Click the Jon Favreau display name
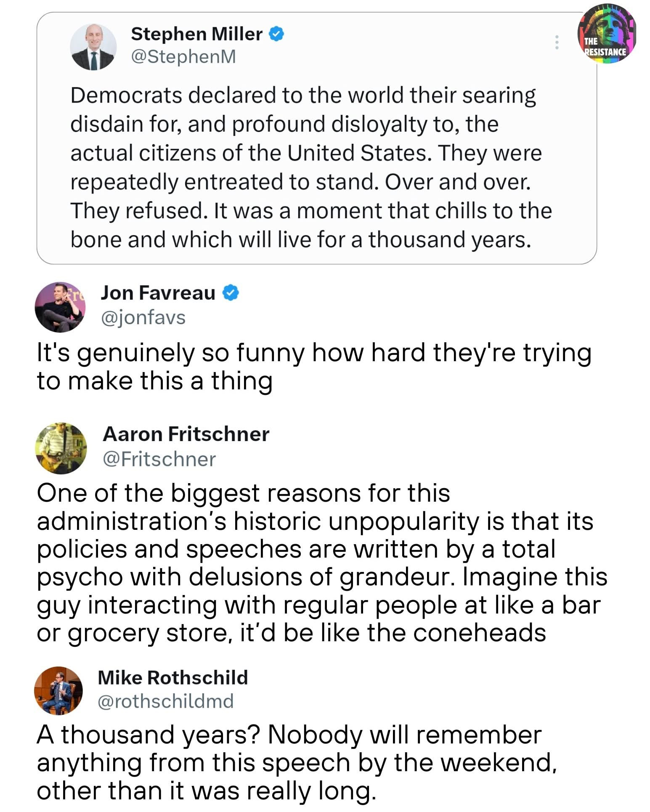 point(158,293)
